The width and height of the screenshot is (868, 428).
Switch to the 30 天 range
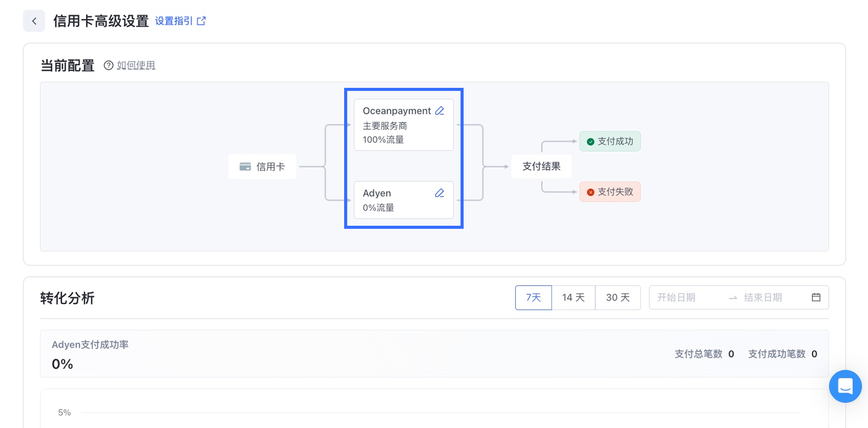[618, 297]
